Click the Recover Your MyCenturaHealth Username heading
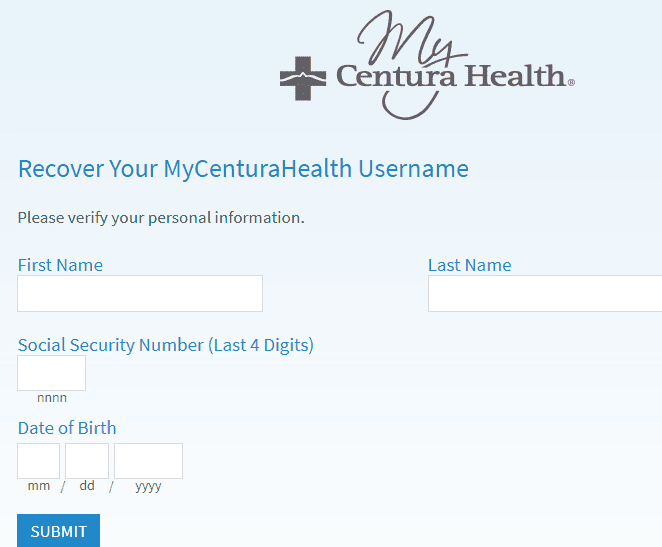Viewport: 662px width, 547px height. pyautogui.click(x=243, y=169)
